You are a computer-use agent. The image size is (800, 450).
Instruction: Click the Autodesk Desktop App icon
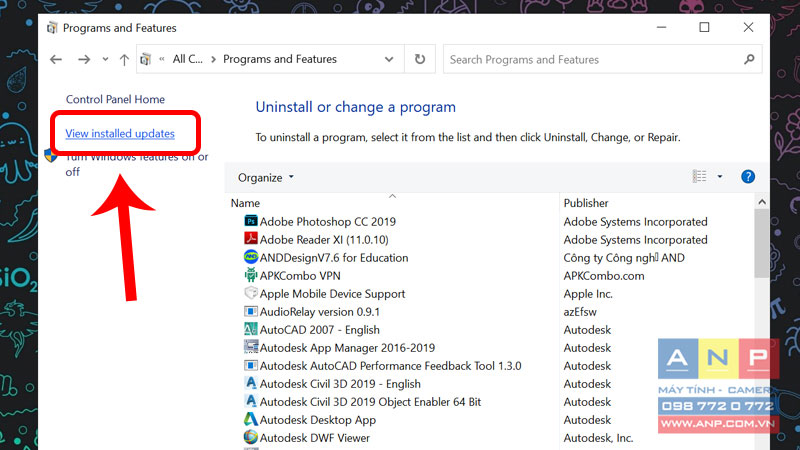(x=251, y=419)
